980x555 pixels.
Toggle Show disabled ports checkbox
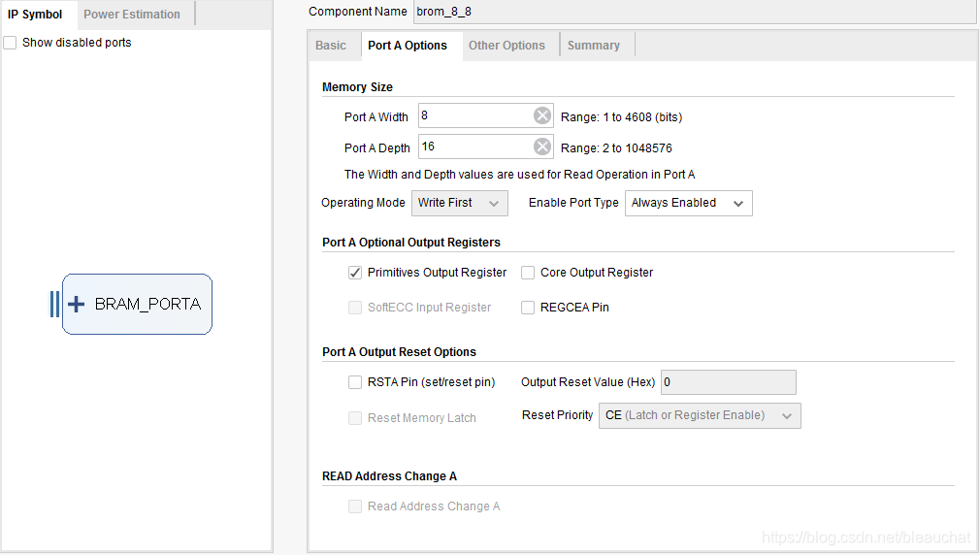(x=10, y=43)
